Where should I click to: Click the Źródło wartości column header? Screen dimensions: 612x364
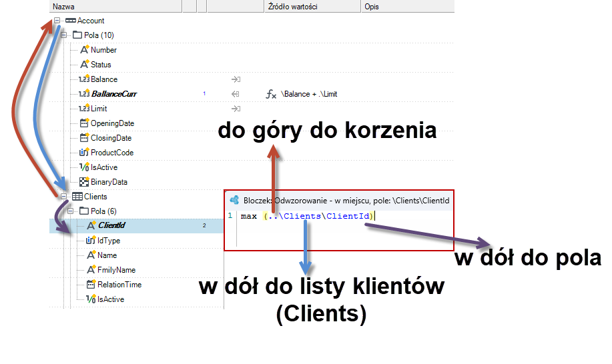click(313, 6)
